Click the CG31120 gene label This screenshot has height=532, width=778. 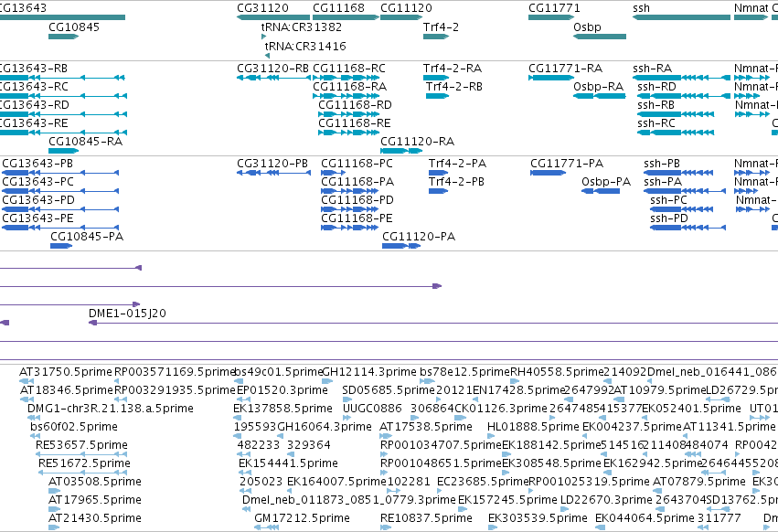click(x=262, y=8)
